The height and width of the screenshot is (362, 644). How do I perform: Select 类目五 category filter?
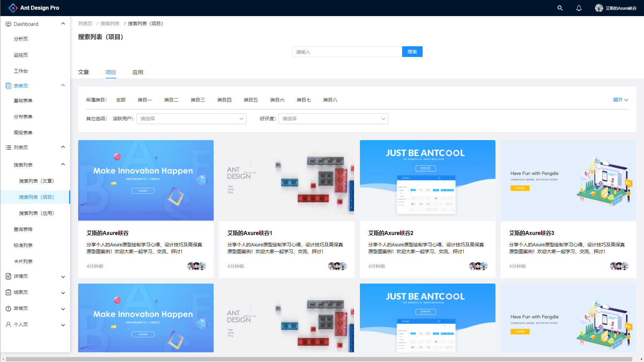coord(251,100)
